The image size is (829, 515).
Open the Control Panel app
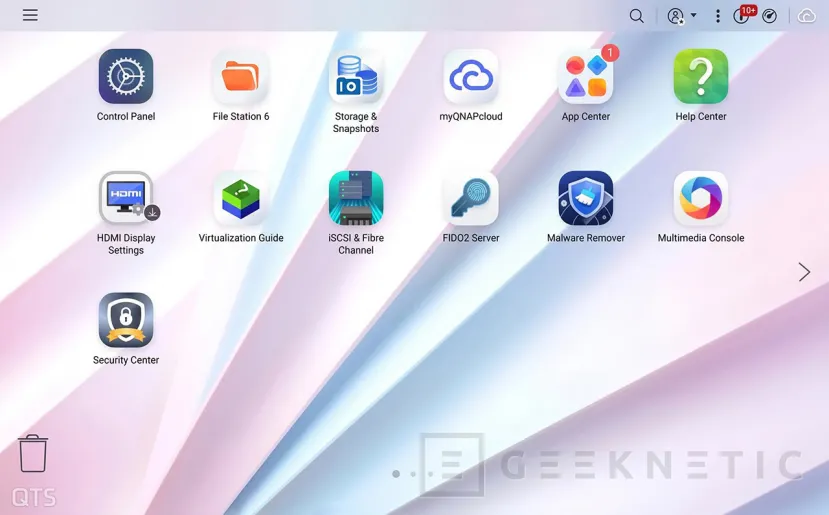pos(126,77)
